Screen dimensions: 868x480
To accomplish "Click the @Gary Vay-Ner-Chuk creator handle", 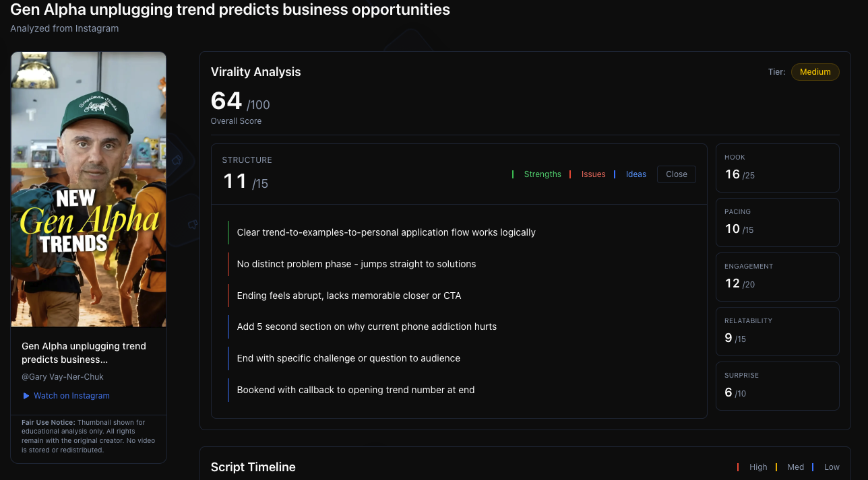I will coord(63,377).
